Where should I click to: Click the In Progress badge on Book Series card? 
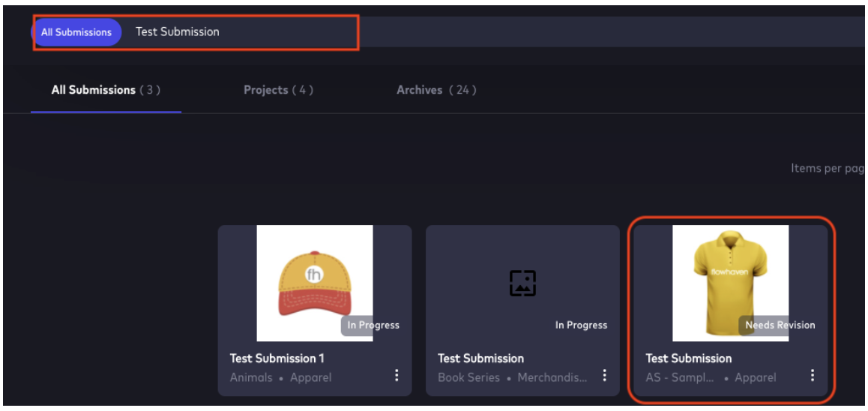581,325
